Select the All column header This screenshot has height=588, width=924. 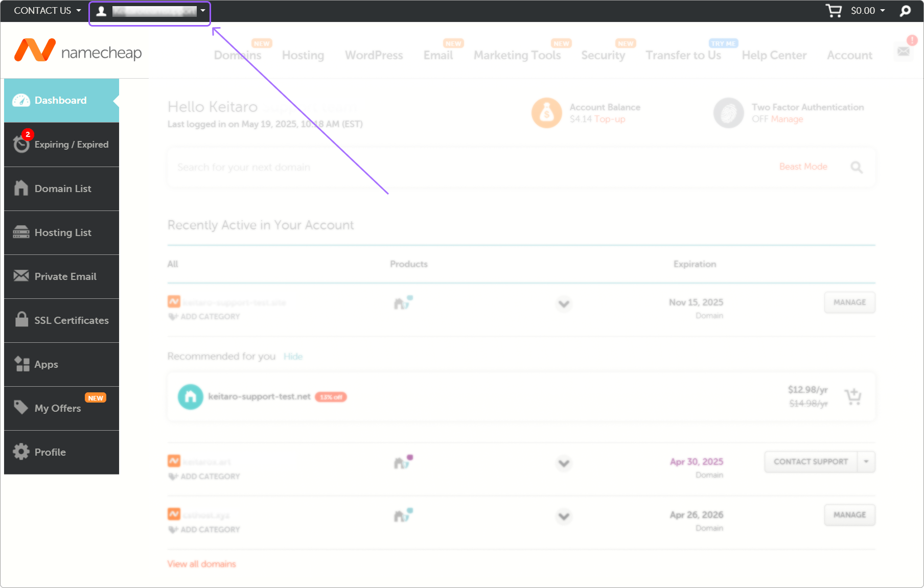[x=173, y=264]
